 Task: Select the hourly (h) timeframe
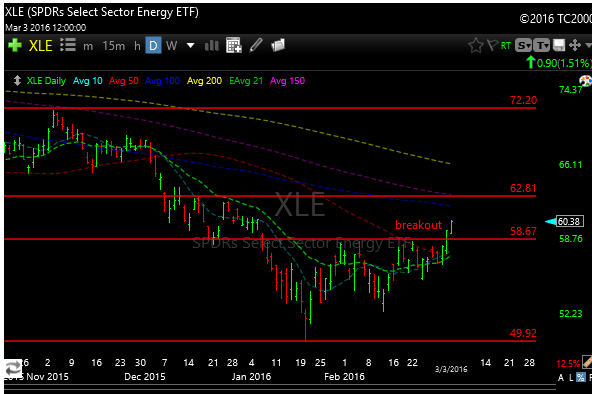[x=137, y=46]
